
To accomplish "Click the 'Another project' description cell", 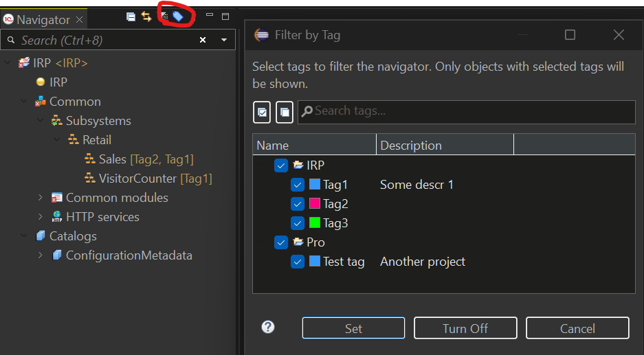I will [423, 262].
